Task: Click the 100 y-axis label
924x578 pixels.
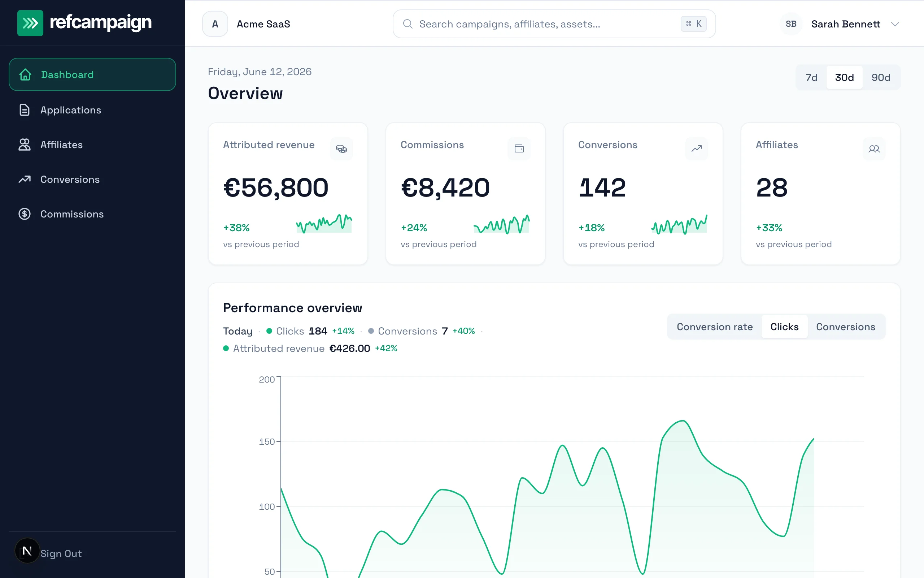Action: (x=266, y=506)
